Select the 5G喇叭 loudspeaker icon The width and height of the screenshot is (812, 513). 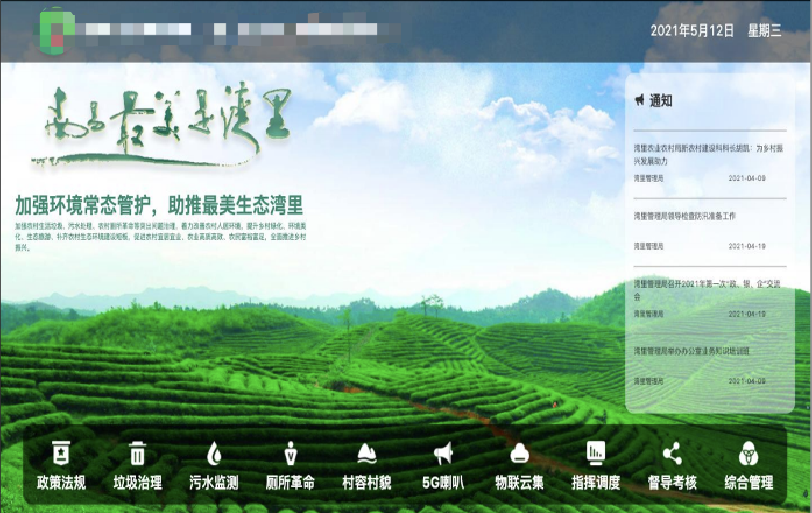443,454
